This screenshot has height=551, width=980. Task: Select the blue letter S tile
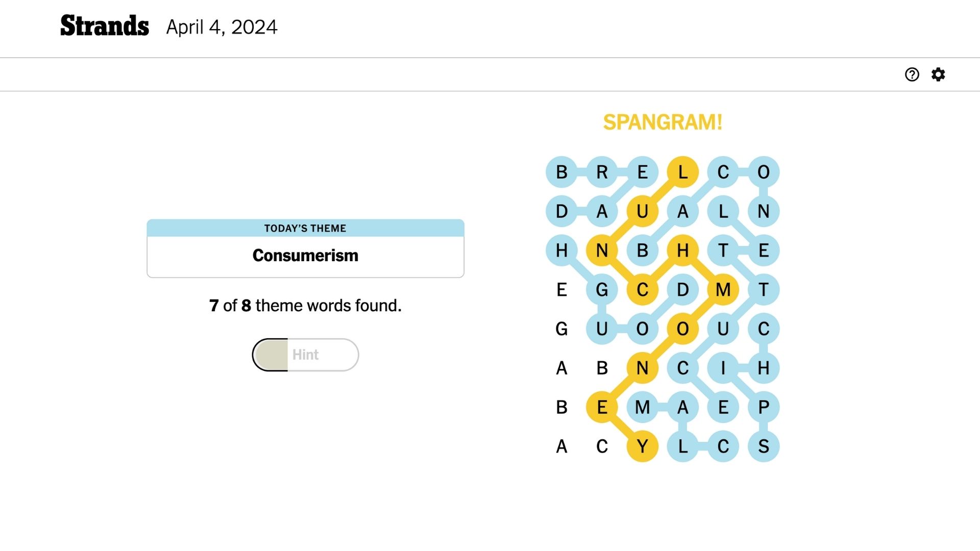763,446
